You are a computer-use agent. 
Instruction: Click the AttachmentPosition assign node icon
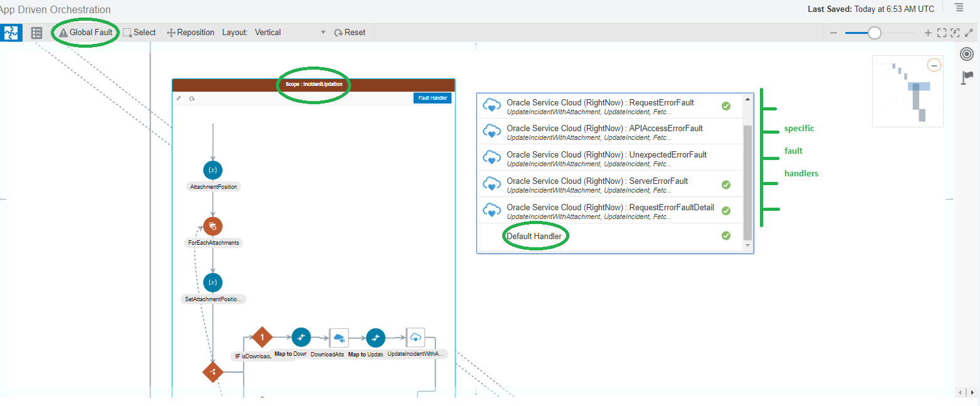(213, 170)
